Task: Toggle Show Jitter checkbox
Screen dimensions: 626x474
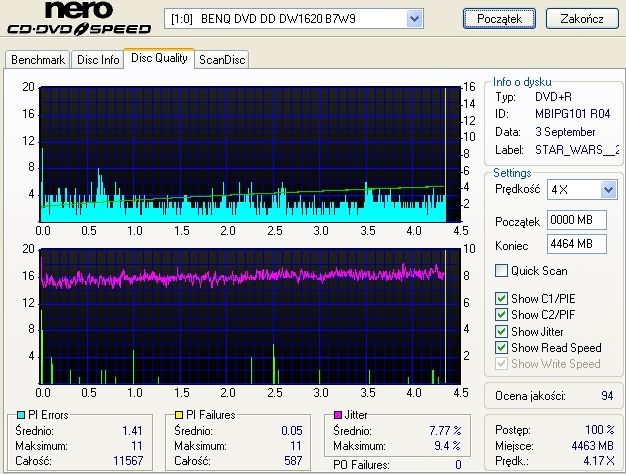Action: tap(501, 331)
